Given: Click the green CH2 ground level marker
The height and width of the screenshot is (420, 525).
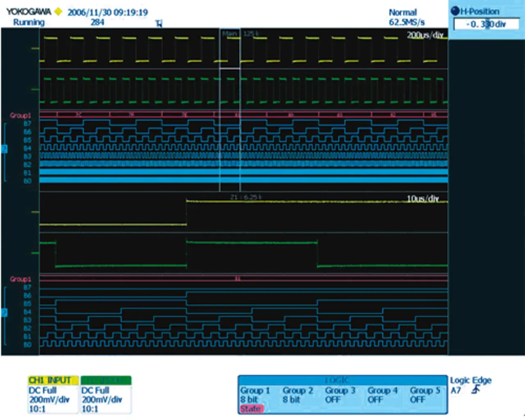Looking at the screenshot, I should coord(35,89).
